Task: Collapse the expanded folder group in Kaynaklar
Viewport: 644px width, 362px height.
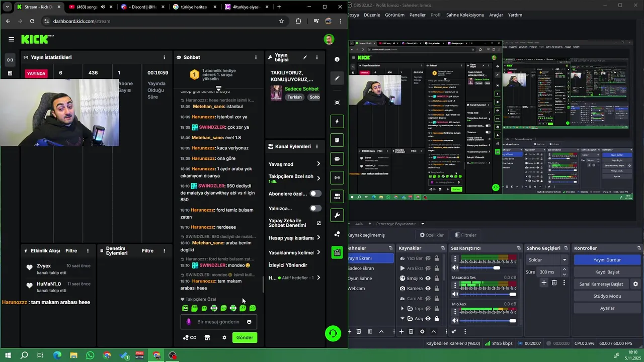Action: click(x=402, y=318)
